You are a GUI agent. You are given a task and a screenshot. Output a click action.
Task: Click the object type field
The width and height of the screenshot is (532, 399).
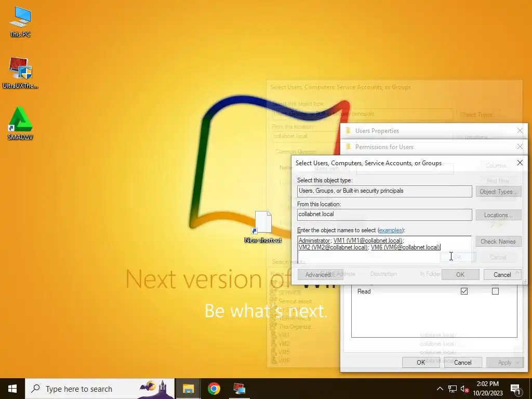coord(384,191)
